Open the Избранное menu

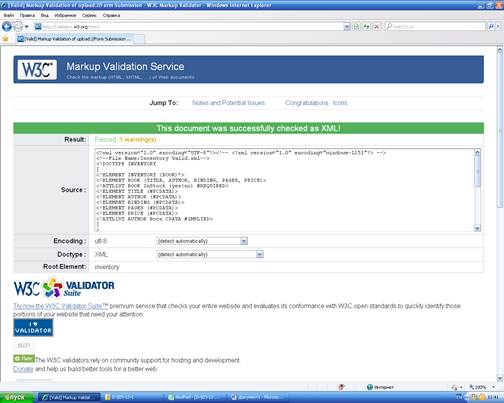[x=65, y=15]
